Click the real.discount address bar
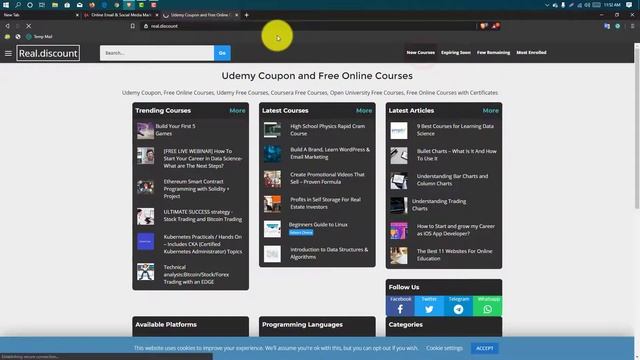 [308, 26]
